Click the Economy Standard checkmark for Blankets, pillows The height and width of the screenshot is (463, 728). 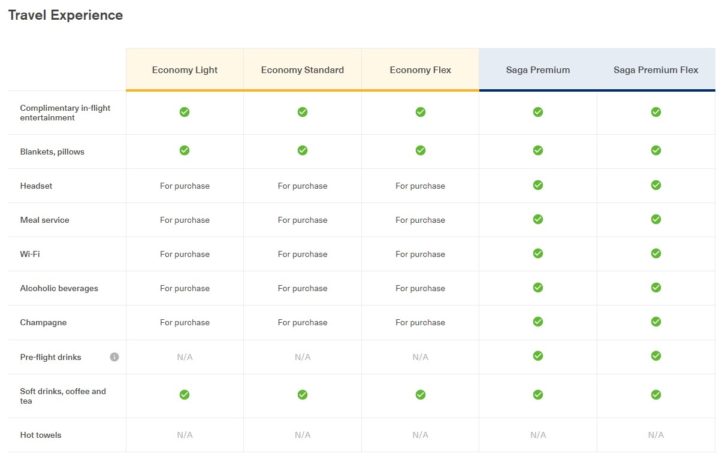coord(302,150)
